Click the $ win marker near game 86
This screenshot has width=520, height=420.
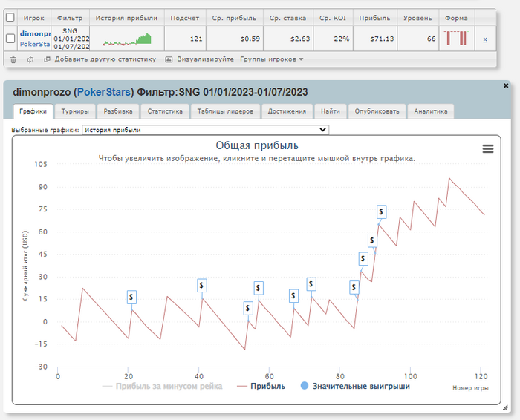coord(363,259)
